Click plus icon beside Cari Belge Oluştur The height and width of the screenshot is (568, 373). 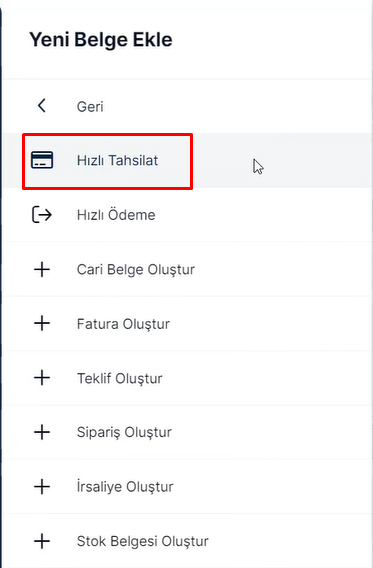(x=42, y=269)
